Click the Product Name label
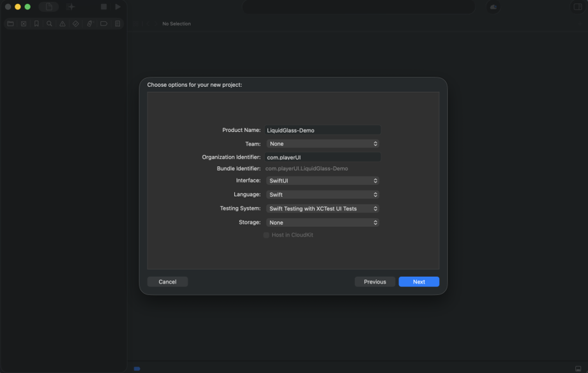Viewport: 588px width, 373px height. point(241,130)
